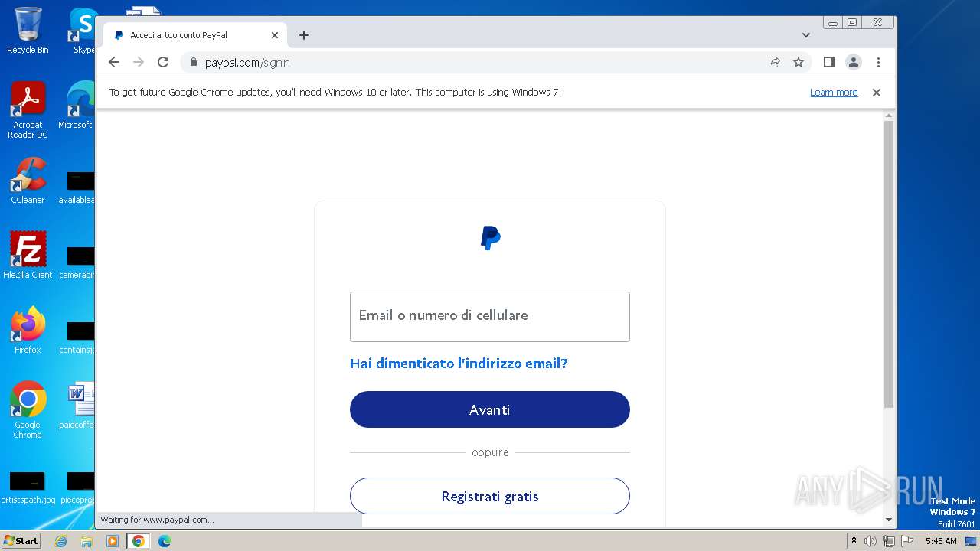Dismiss the Chrome update notification bar

coord(877,93)
